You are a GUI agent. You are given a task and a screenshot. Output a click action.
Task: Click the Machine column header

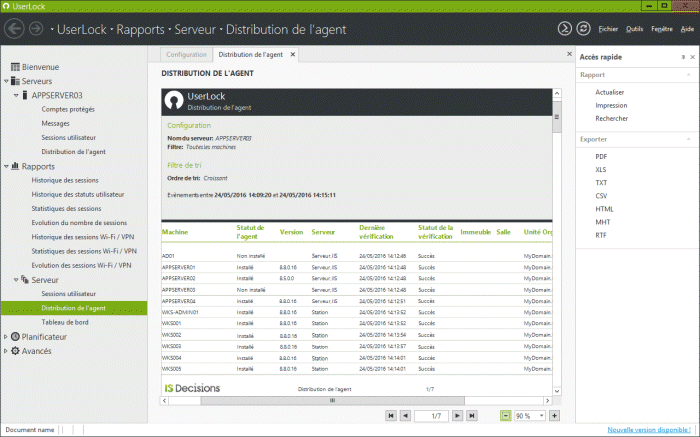tap(175, 232)
